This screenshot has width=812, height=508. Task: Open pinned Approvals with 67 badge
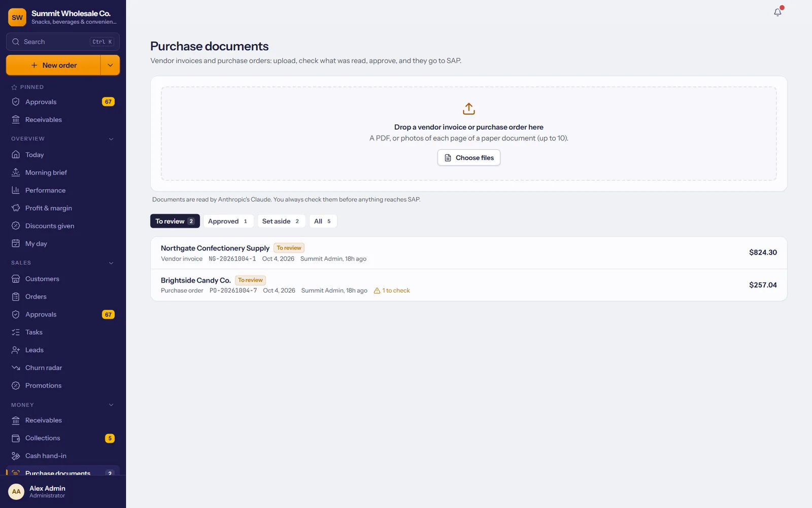[63, 102]
